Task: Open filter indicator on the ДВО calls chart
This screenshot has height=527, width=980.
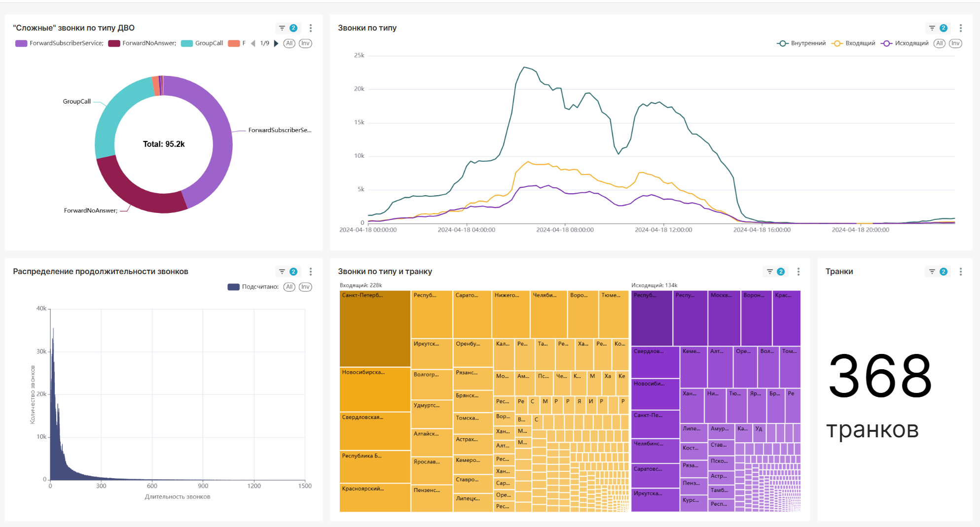Action: (x=288, y=28)
